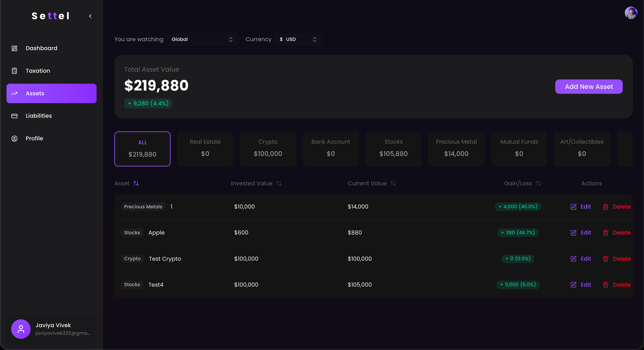Screen dimensions: 644x350
Task: Open the avatar photo at top right
Action: [x=631, y=13]
